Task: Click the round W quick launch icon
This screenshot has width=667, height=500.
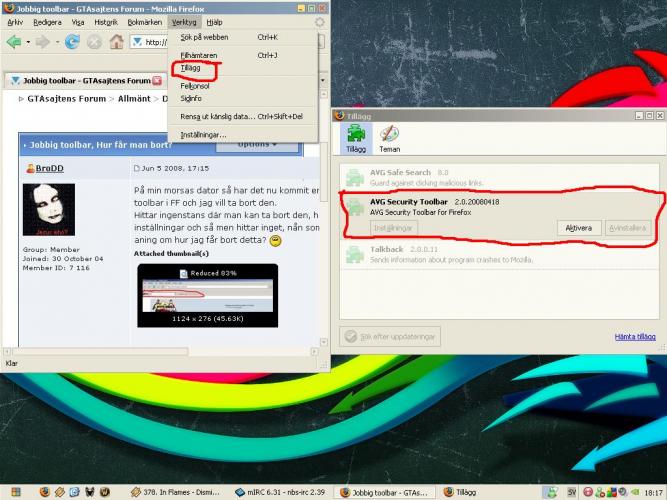Action: tap(105, 492)
